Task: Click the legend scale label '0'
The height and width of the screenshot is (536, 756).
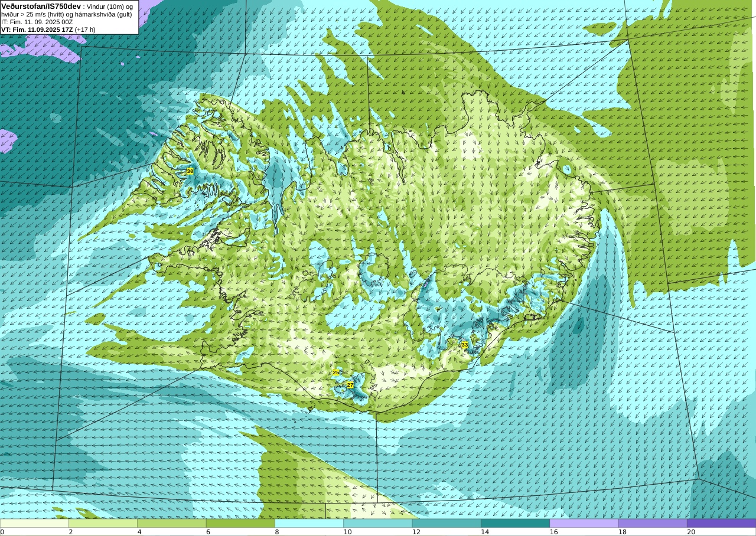Action: 2,532
